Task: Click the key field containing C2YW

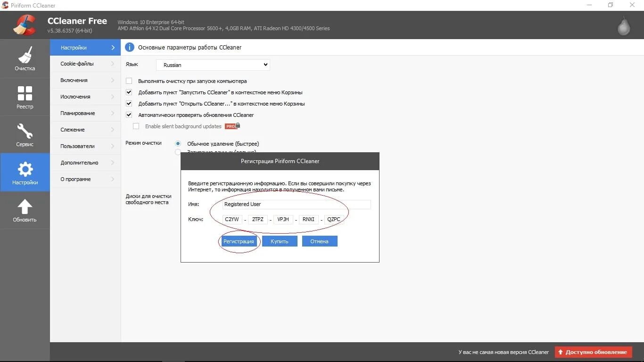Action: pos(232,219)
